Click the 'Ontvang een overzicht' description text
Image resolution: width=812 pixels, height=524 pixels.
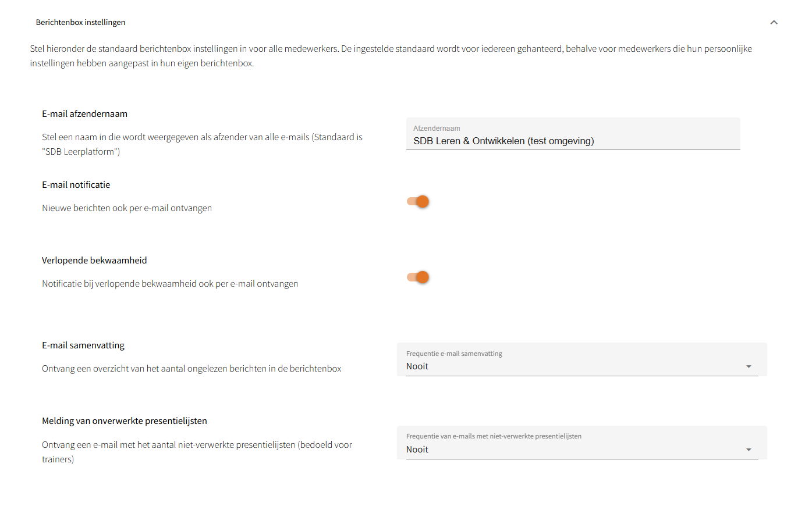click(192, 369)
